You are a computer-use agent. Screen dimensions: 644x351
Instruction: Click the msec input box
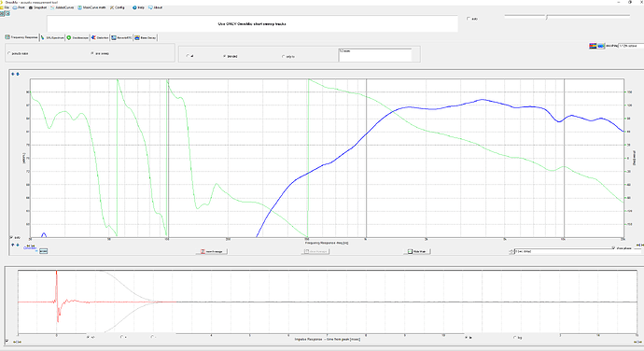coord(374,55)
